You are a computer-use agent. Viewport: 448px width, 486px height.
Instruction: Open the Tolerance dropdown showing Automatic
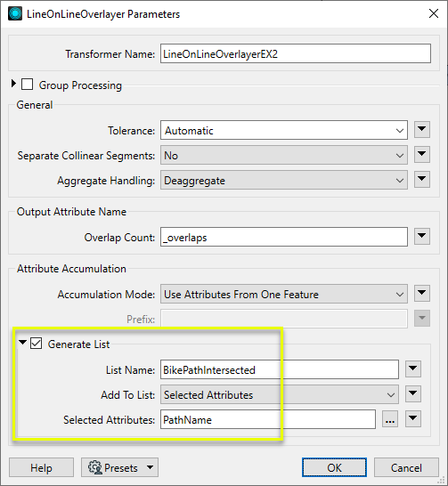(x=284, y=130)
